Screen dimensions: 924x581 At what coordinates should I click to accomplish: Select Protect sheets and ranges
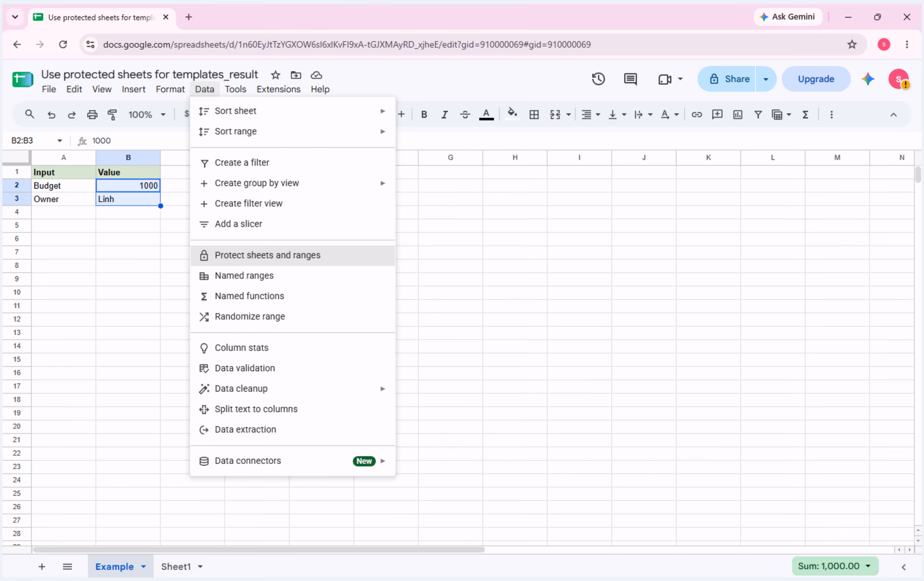tap(293, 255)
